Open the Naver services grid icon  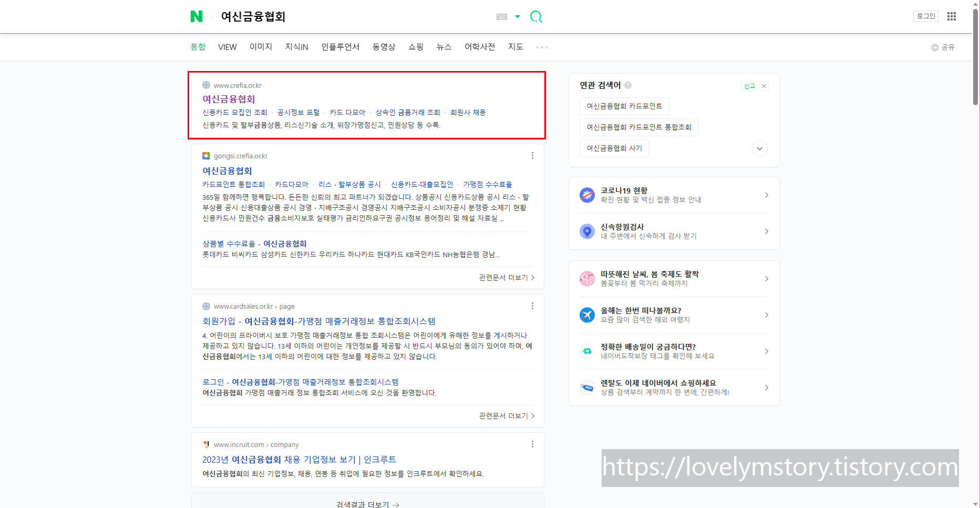click(x=952, y=16)
